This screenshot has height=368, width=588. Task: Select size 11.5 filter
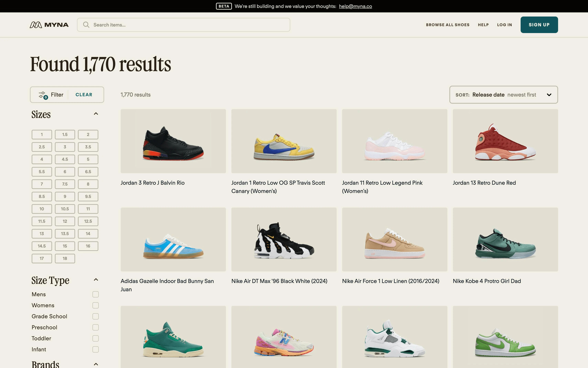pos(42,221)
